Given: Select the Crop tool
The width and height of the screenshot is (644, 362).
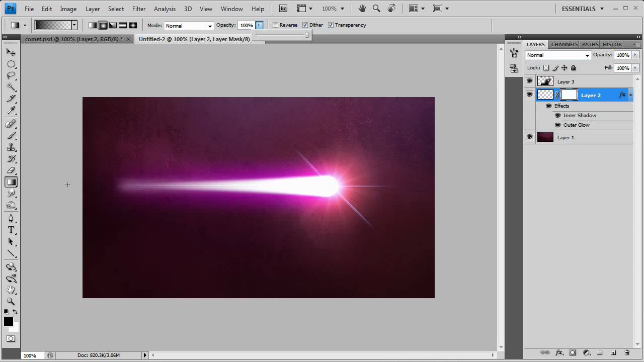Looking at the screenshot, I should pyautogui.click(x=11, y=99).
